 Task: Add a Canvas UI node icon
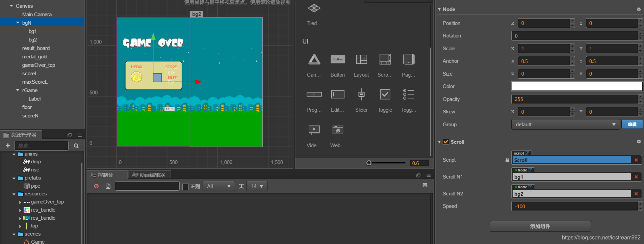tap(314, 59)
